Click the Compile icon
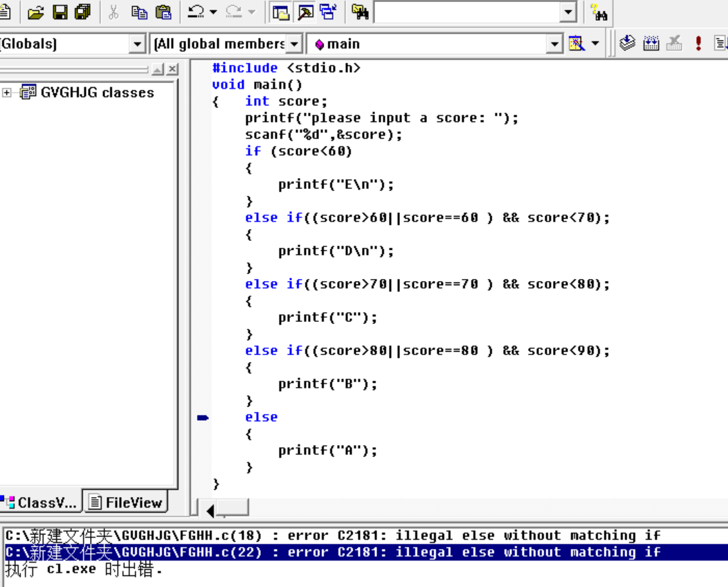The height and width of the screenshot is (587, 728). [x=627, y=44]
